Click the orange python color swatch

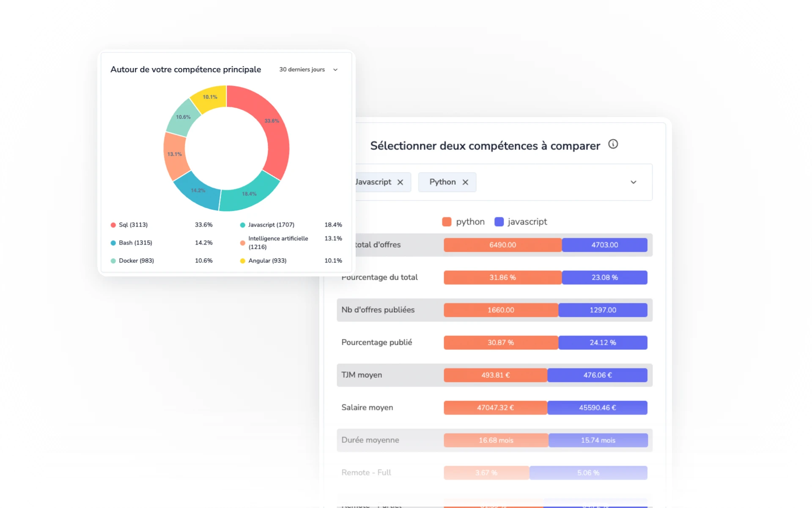[447, 221]
